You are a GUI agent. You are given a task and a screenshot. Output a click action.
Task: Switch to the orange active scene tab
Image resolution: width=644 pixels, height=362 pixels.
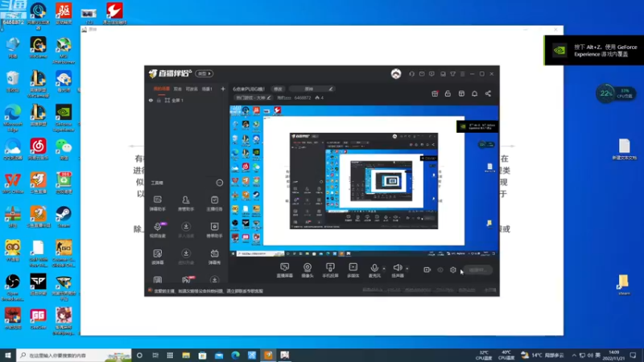[162, 88]
